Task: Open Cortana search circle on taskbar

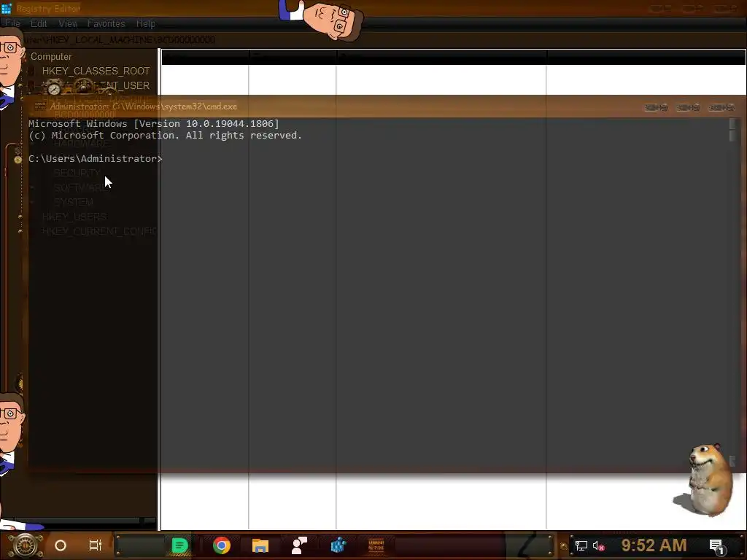Action: (x=61, y=545)
